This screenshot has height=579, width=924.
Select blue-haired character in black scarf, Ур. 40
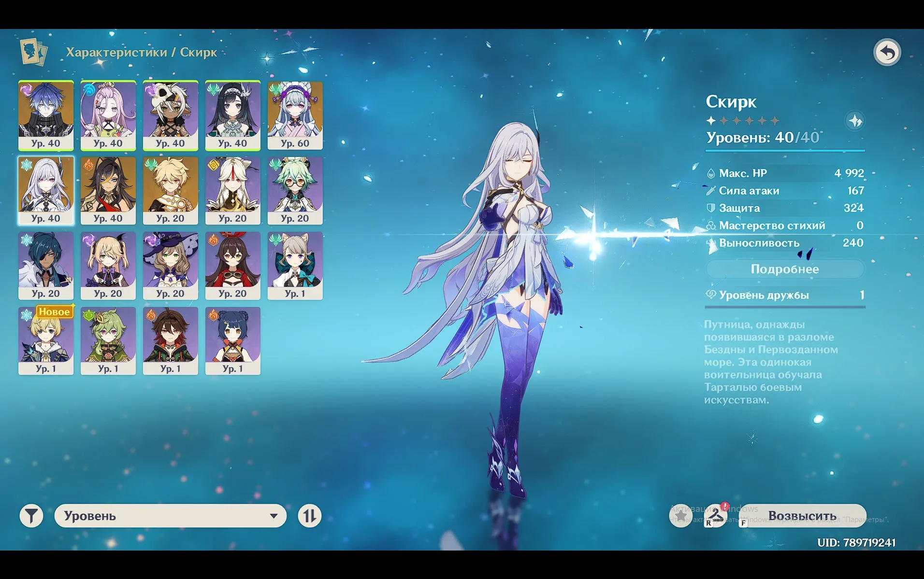(x=46, y=115)
